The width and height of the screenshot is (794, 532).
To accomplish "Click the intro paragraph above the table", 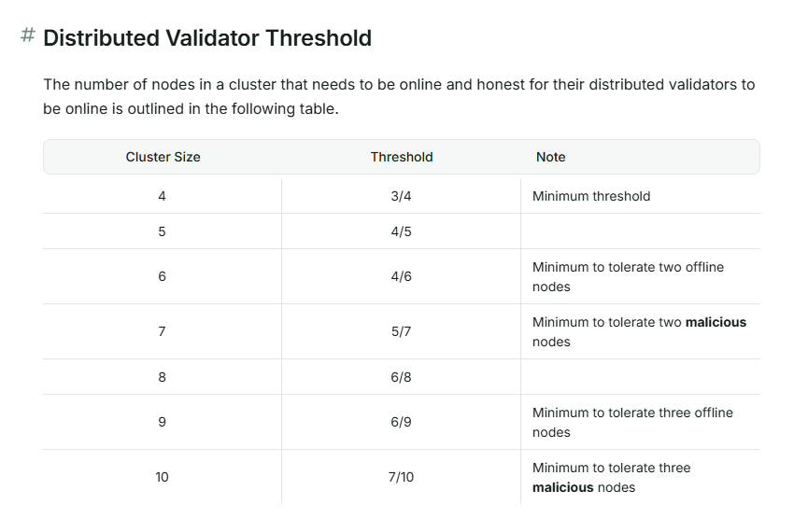I will tap(399, 96).
